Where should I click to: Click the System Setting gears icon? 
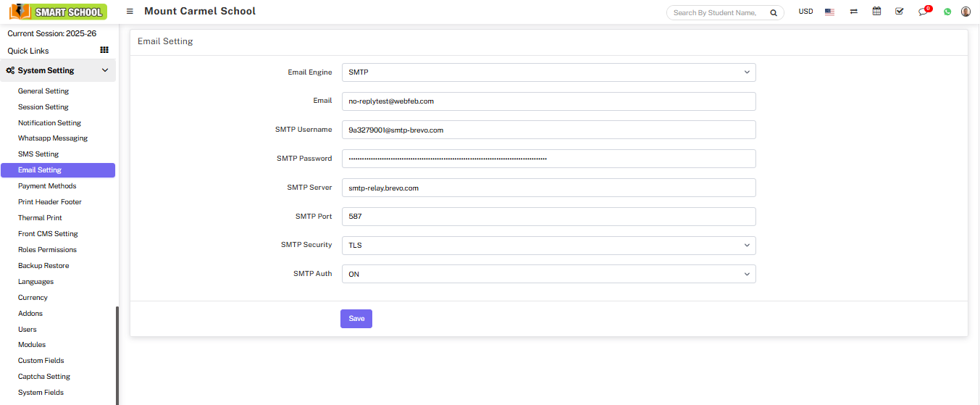pos(10,70)
